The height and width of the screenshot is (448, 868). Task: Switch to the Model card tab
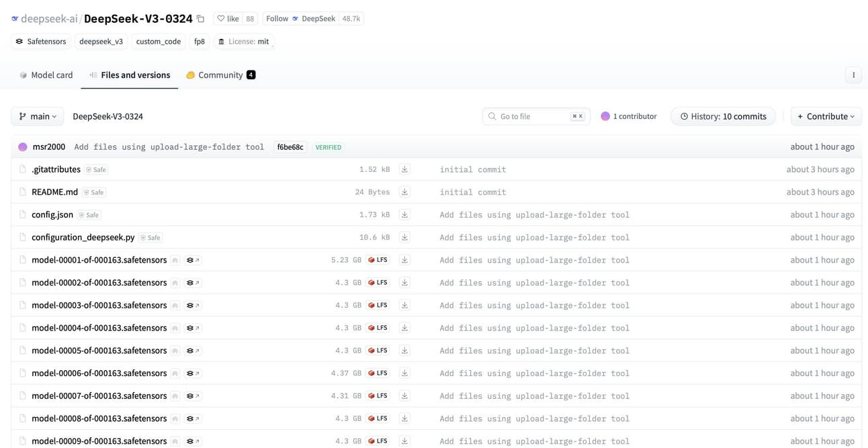(46, 75)
